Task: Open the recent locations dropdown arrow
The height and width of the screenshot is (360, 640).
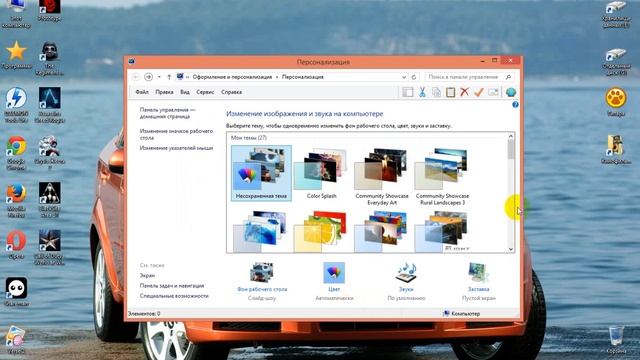Action: click(x=159, y=77)
